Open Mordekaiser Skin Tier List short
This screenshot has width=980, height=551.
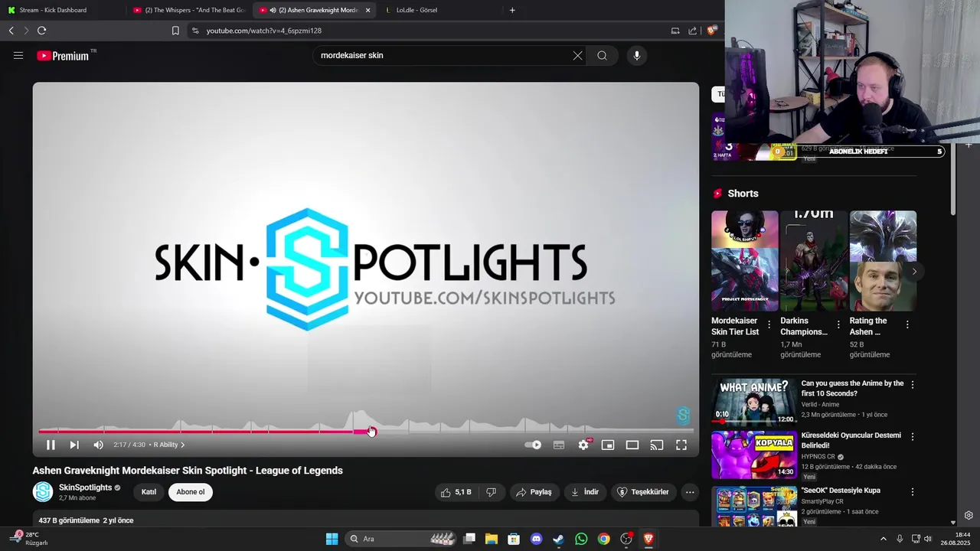tap(744, 261)
